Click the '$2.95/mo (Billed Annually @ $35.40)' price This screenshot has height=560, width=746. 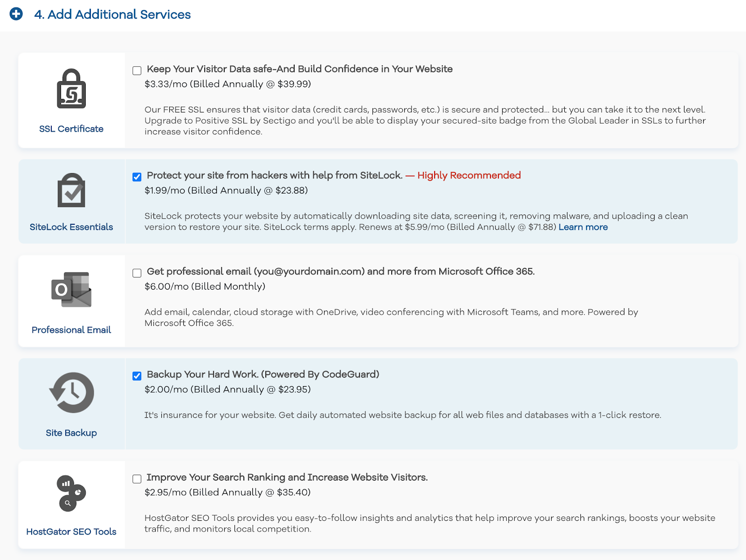coord(228,492)
